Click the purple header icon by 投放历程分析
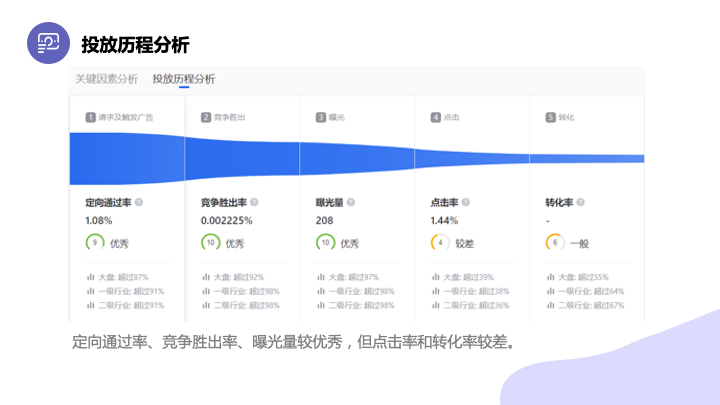The height and width of the screenshot is (405, 720). 48,43
